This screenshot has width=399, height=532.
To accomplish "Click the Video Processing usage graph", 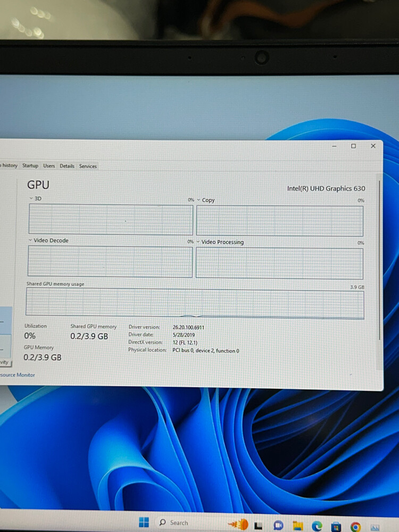I will click(279, 263).
